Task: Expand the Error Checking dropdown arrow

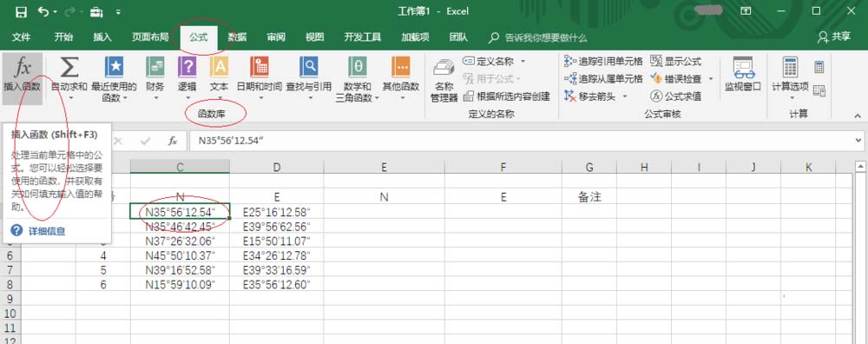Action: 711,79
